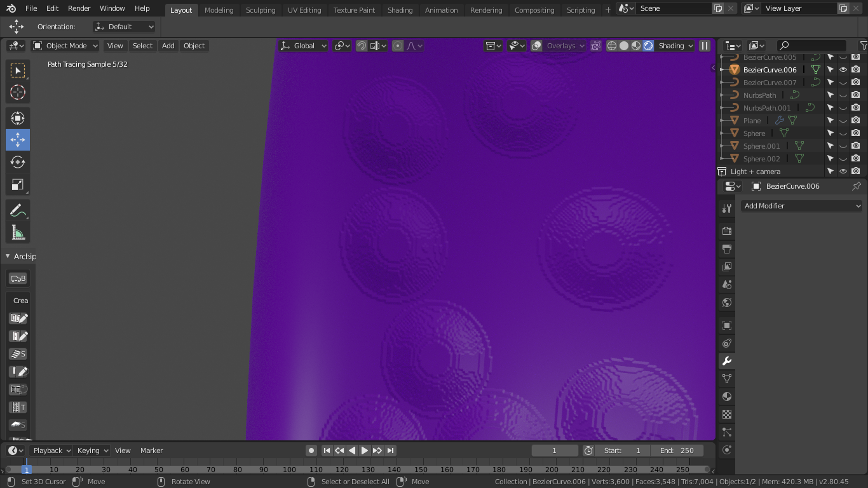
Task: Open the Shading options dropdown
Action: coord(675,46)
